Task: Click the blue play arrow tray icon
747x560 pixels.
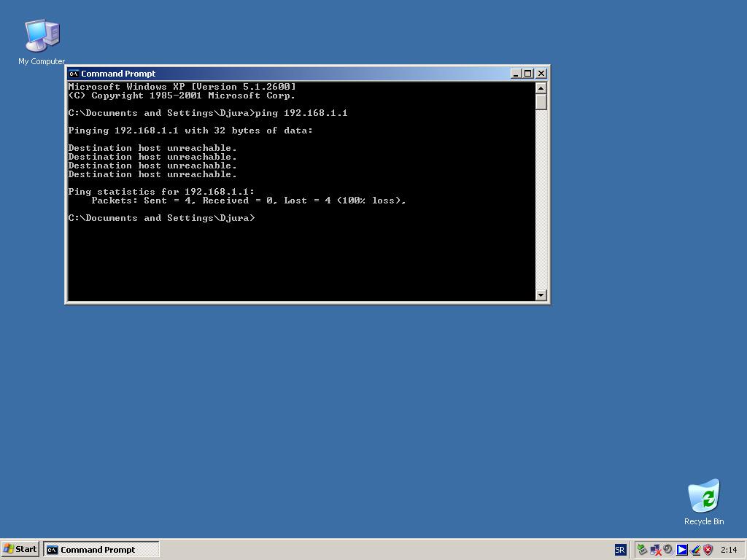Action: 682,550
